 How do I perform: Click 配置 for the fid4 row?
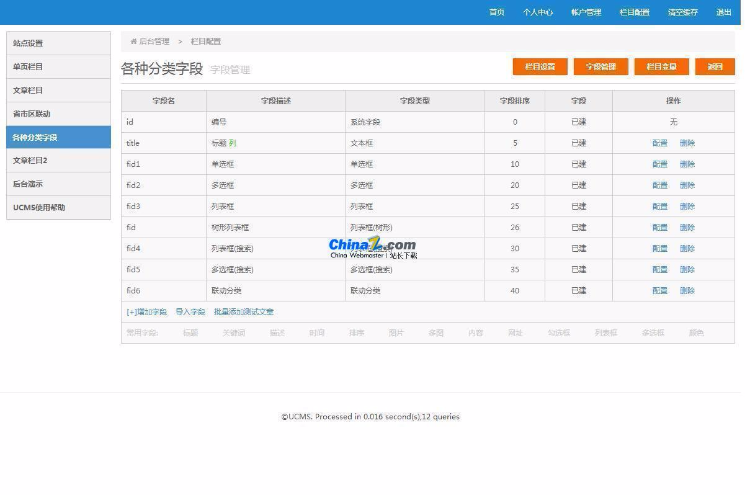[x=660, y=248]
